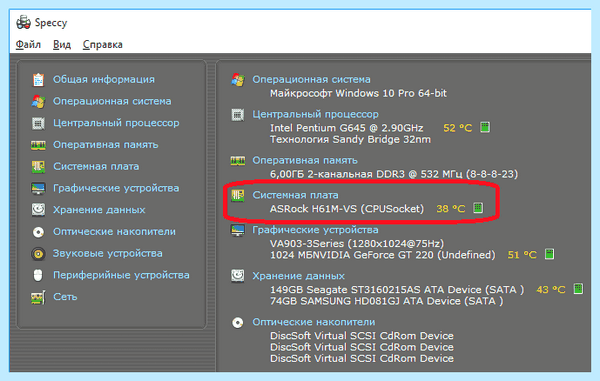Viewport: 600px width, 381px height.
Task: Select Операционная система in sidebar
Action: (x=112, y=101)
